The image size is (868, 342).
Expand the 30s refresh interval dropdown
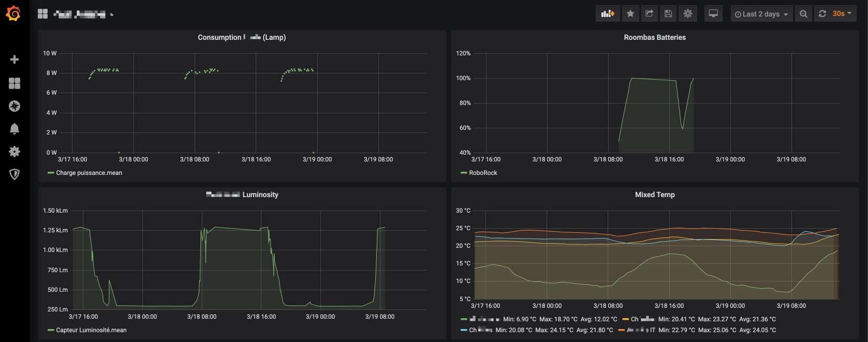click(842, 14)
